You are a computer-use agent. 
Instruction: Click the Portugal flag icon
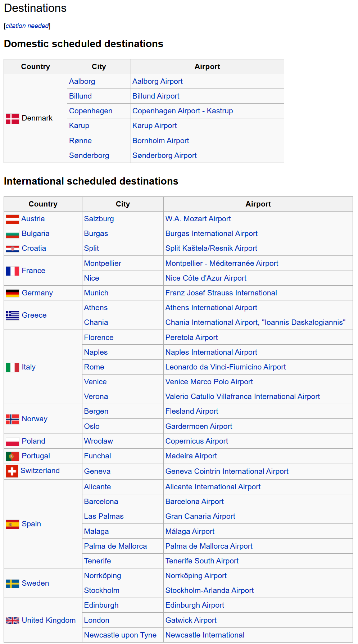(x=13, y=456)
